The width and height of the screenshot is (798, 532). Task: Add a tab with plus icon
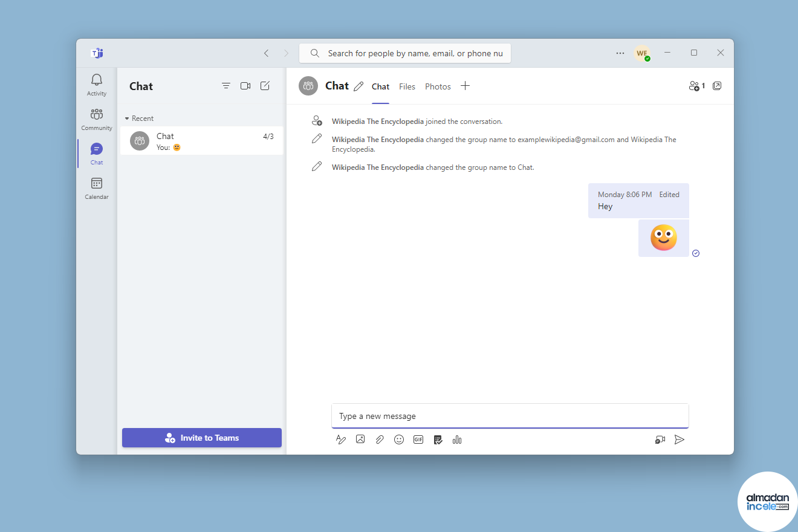pyautogui.click(x=465, y=86)
